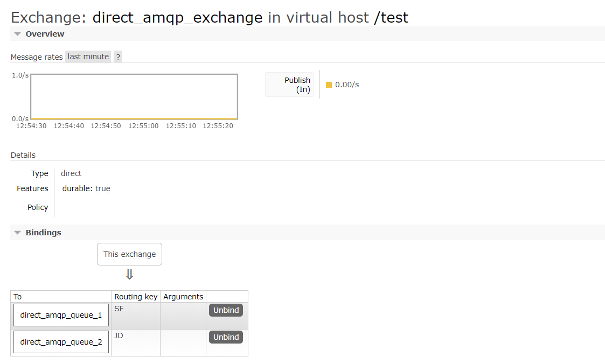Viewport: 605px width, 364px height.
Task: Select the Publish (In) legend label
Action: 346,85
